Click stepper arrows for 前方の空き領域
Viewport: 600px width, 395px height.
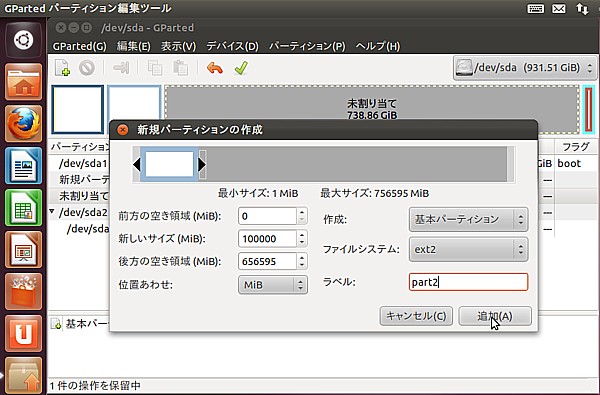[x=302, y=216]
